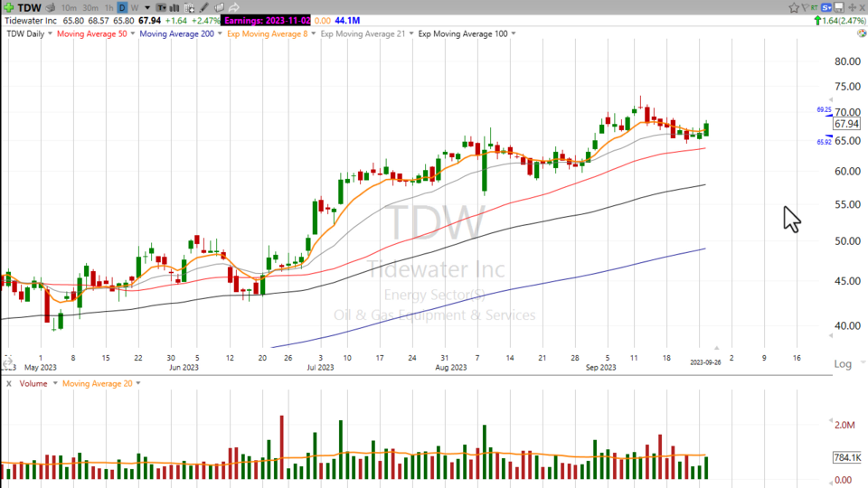Click the 40.00 price axis label
Viewport: 868px width, 488px height.
847,326
